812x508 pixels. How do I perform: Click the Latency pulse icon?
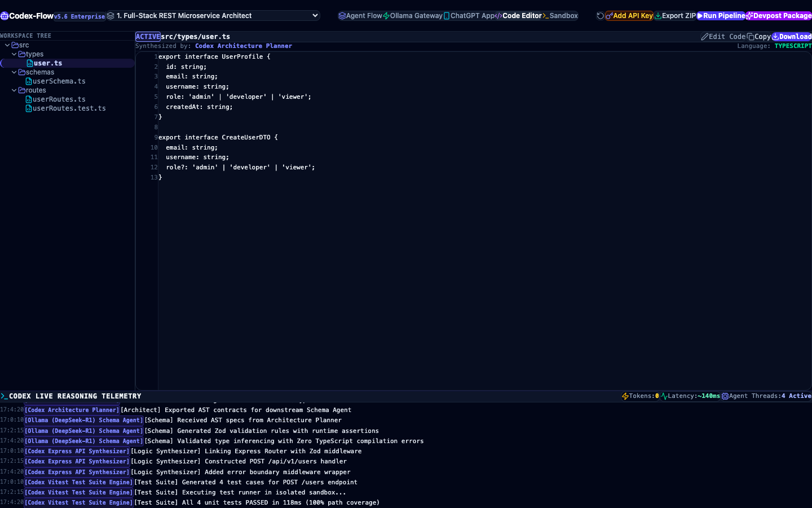664,396
